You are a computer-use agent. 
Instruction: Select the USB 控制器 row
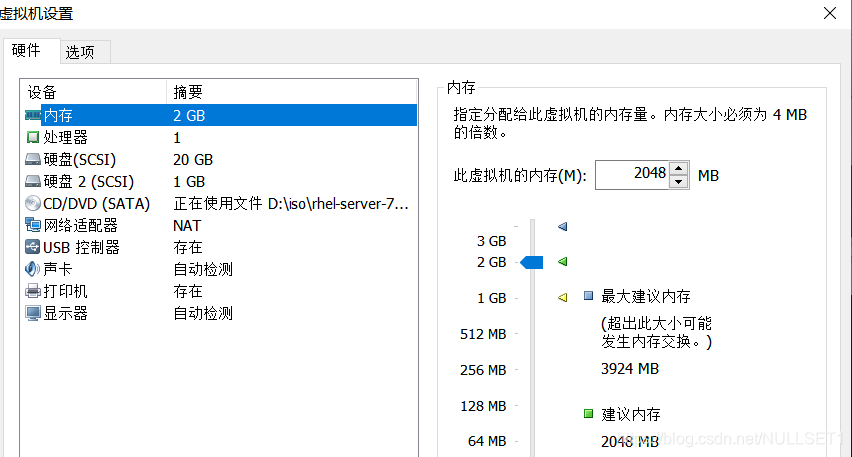[219, 247]
